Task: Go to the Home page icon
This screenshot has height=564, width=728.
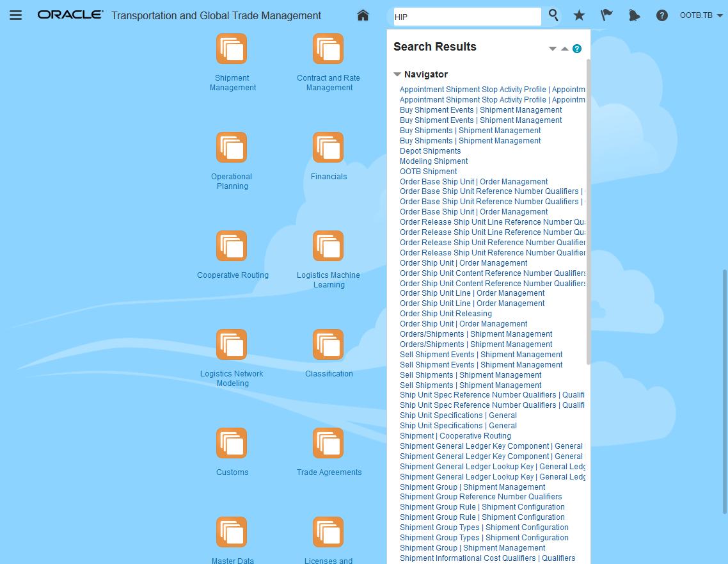Action: tap(363, 15)
